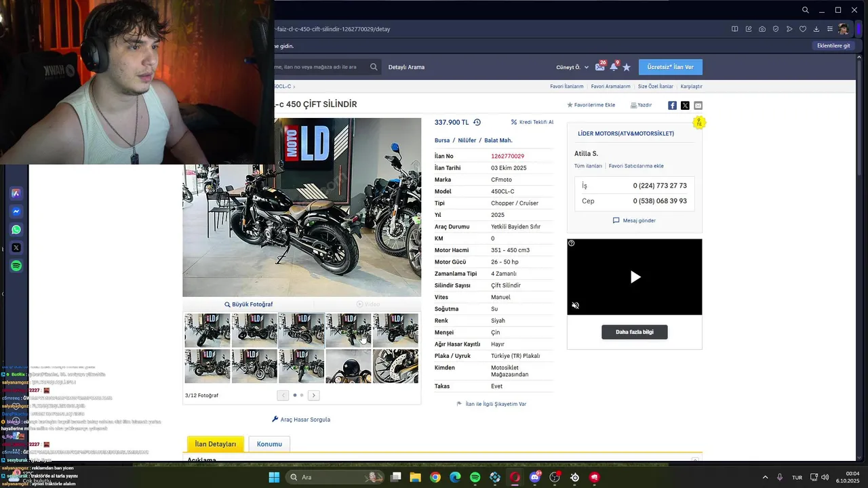Share listing by email icon

[698, 105]
